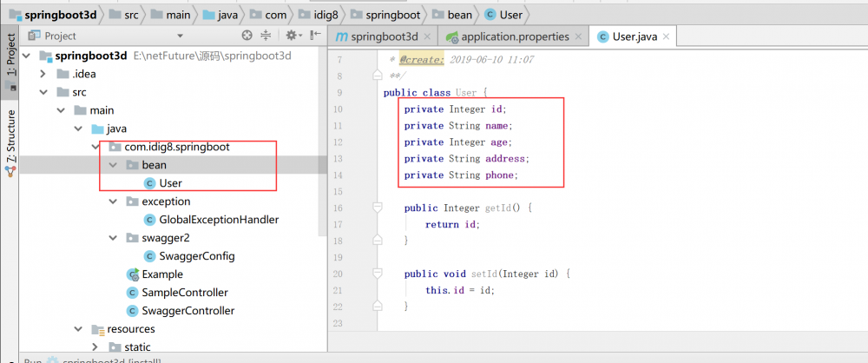Image resolution: width=868 pixels, height=363 pixels.
Task: Click the 'return id;' statement
Action: click(x=452, y=224)
